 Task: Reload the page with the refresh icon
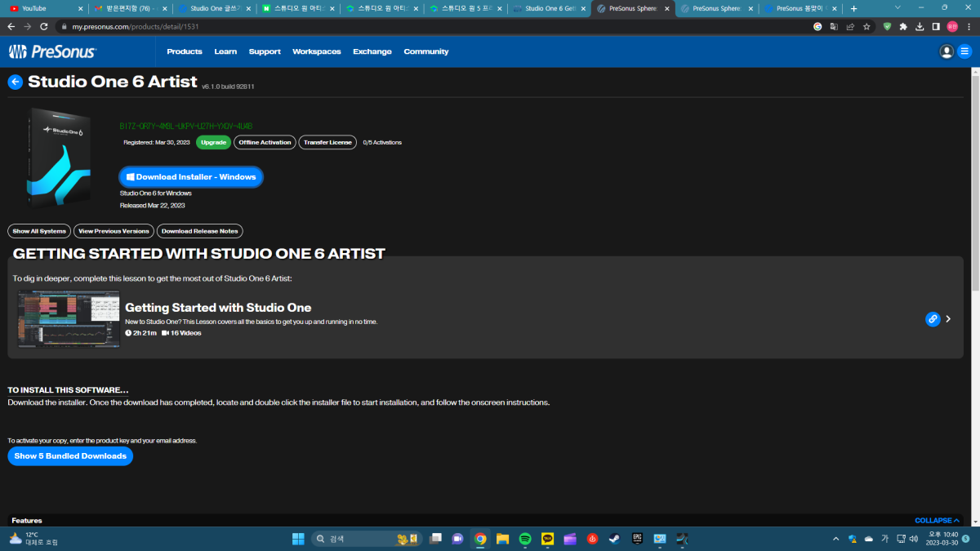pyautogui.click(x=46, y=26)
